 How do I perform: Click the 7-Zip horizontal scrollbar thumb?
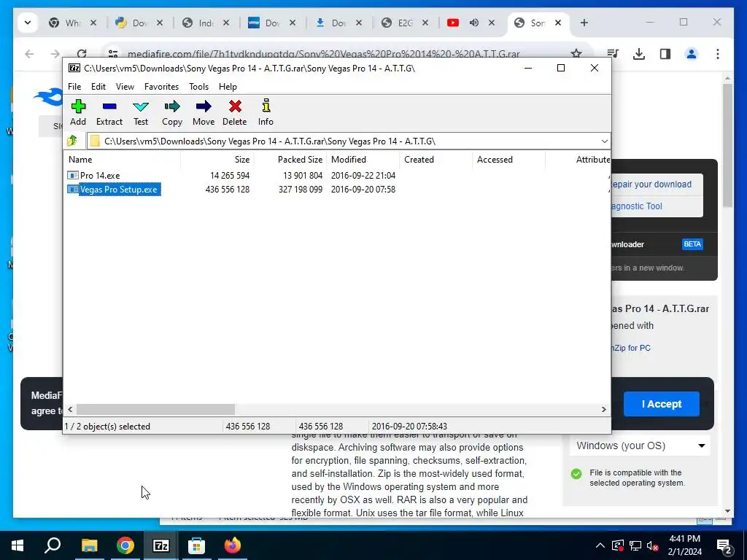coord(156,410)
